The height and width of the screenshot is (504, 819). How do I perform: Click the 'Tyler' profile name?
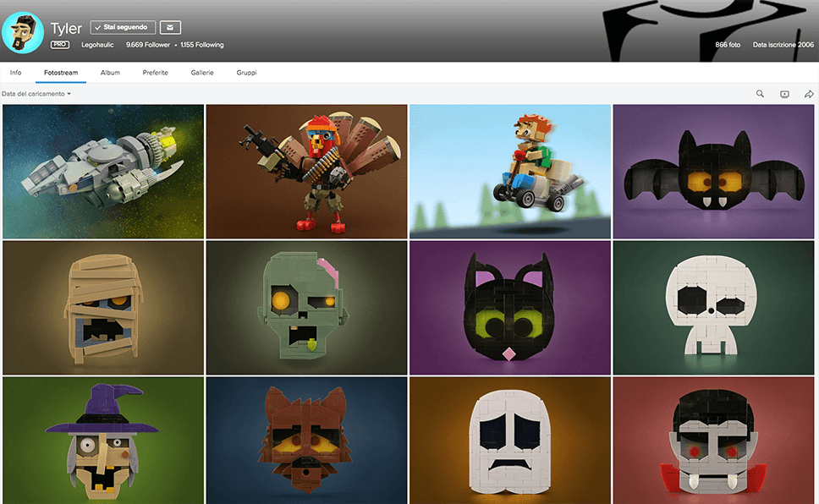point(66,28)
